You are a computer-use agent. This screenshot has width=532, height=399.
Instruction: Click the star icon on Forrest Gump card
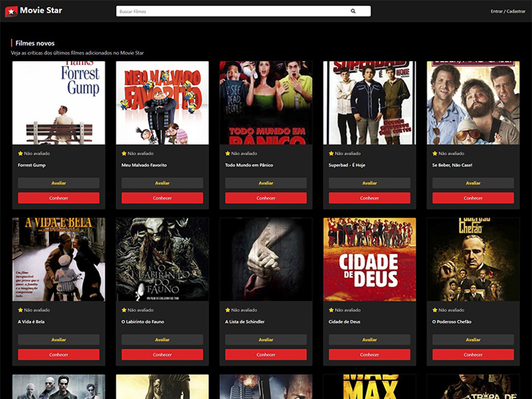click(x=21, y=154)
